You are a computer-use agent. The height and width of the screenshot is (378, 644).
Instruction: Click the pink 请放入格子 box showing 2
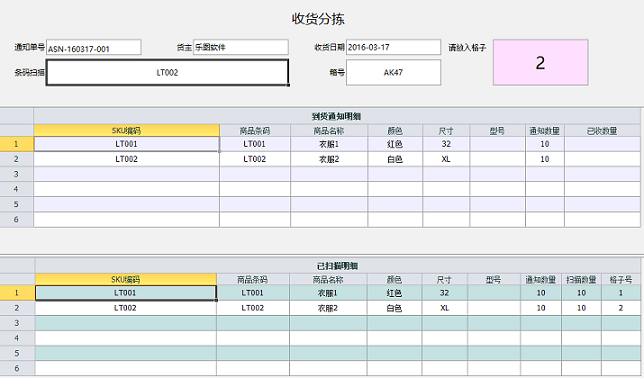coord(540,62)
